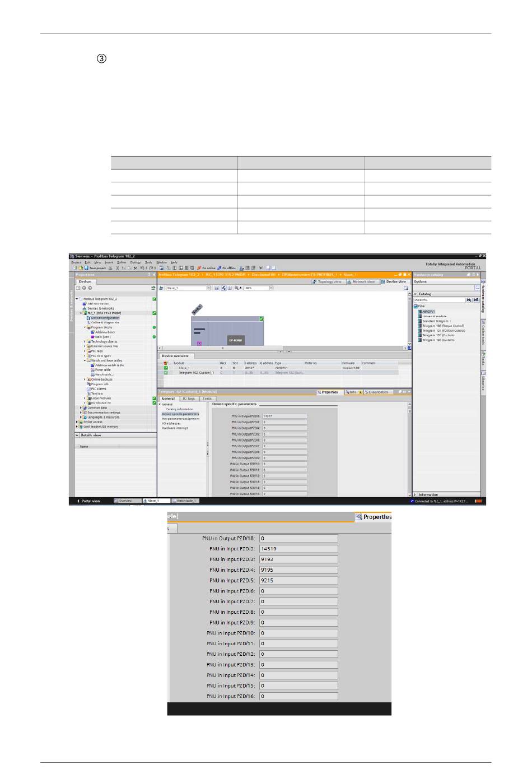This screenshot has height=778, width=532.
Task: Click the Telegram 101 (Position Control) icon
Action: click(x=420, y=331)
